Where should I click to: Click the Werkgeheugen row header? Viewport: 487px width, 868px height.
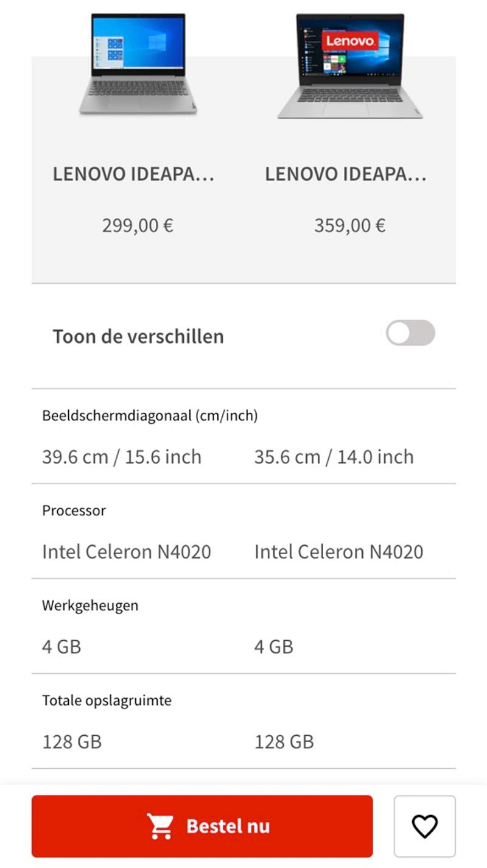[90, 606]
